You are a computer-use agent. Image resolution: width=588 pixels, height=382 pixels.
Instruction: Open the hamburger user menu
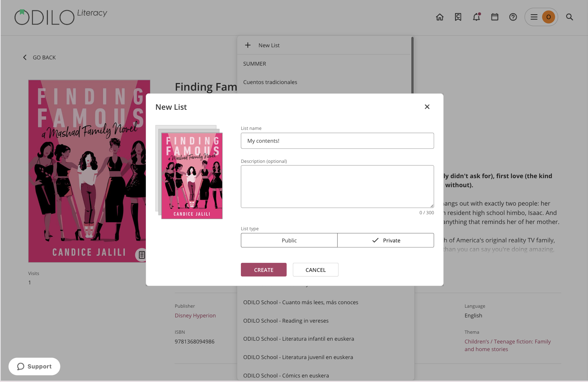click(x=534, y=17)
